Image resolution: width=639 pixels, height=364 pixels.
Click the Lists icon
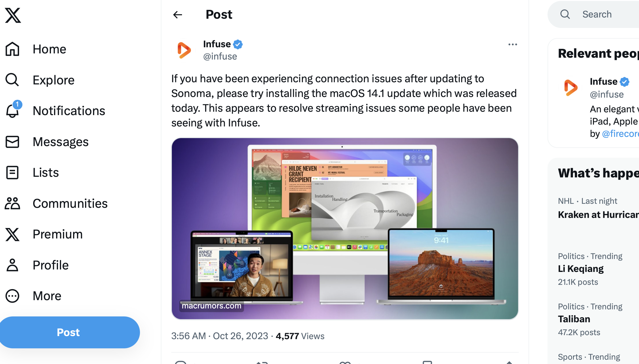coord(13,172)
